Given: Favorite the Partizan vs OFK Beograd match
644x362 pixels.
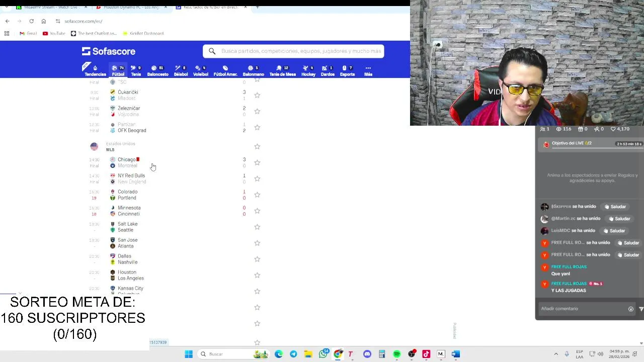Looking at the screenshot, I should (257, 127).
